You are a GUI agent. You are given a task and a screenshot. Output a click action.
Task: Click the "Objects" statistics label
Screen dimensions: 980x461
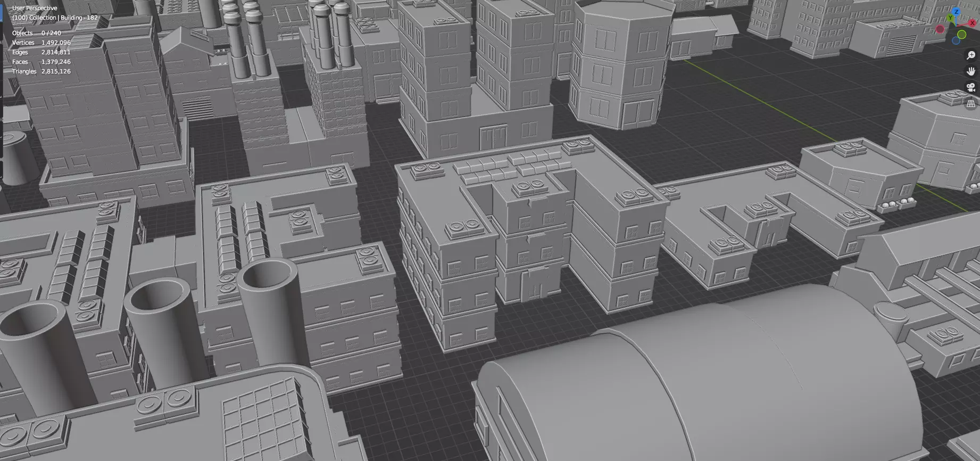(x=22, y=33)
